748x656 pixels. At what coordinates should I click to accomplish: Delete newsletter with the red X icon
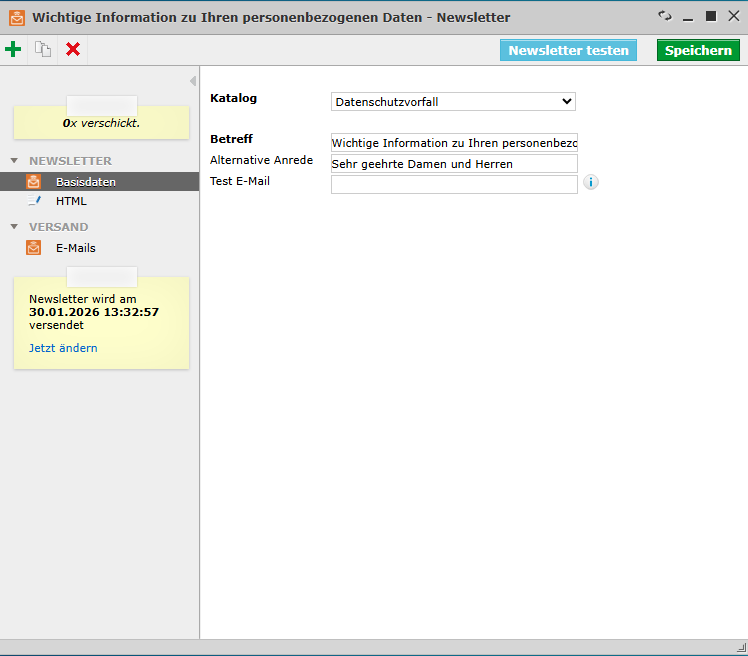(x=73, y=49)
